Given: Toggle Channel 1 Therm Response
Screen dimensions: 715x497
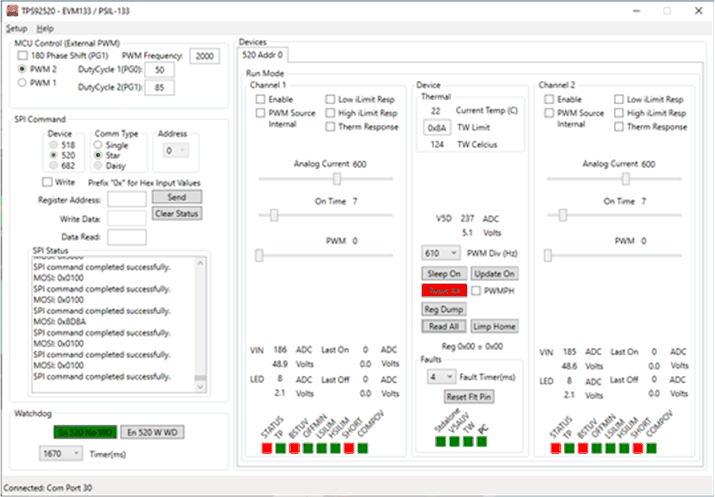Looking at the screenshot, I should (x=330, y=127).
